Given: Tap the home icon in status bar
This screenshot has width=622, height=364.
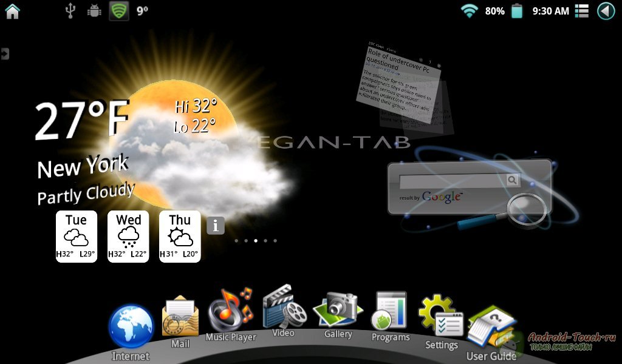Looking at the screenshot, I should coord(12,11).
